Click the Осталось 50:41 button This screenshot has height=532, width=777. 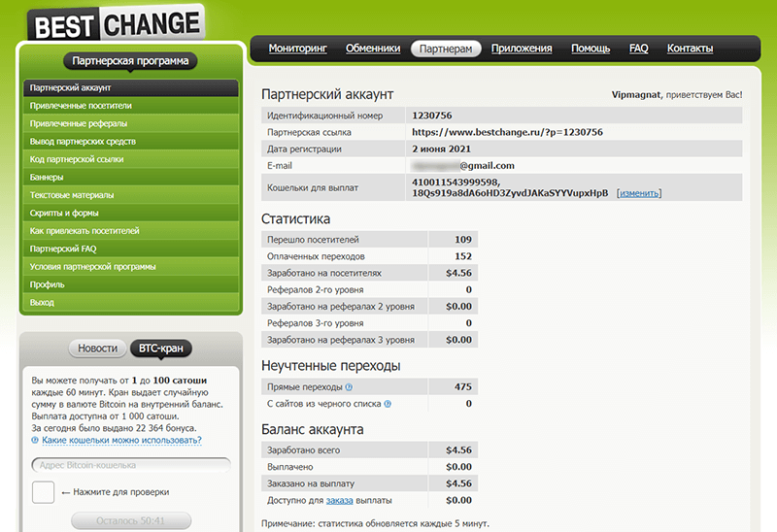(x=131, y=520)
